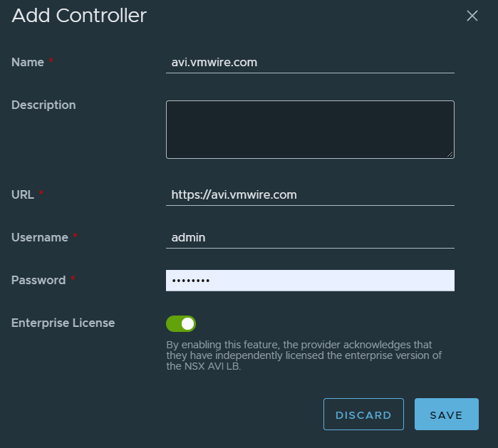Focus the empty Description text area
Image resolution: width=498 pixels, height=448 pixels.
tap(310, 129)
